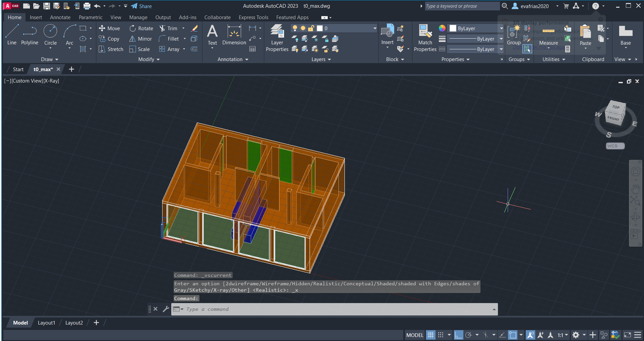Open the ByLayer object color swatch
The image size is (644, 341).
pyautogui.click(x=453, y=29)
